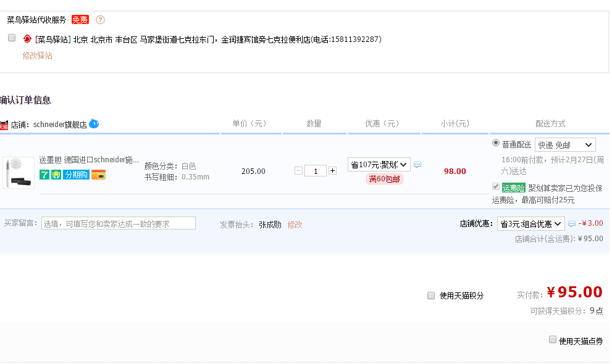Open the schneider旗舰店 store link
Screen dimensions: 612x364
[60, 125]
